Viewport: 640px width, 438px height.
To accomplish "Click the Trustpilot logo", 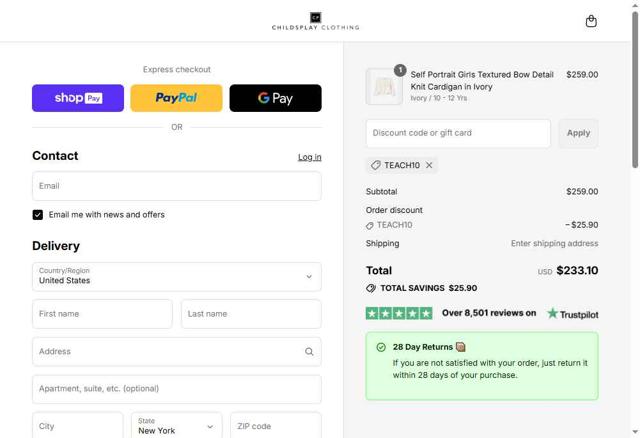I will click(573, 314).
